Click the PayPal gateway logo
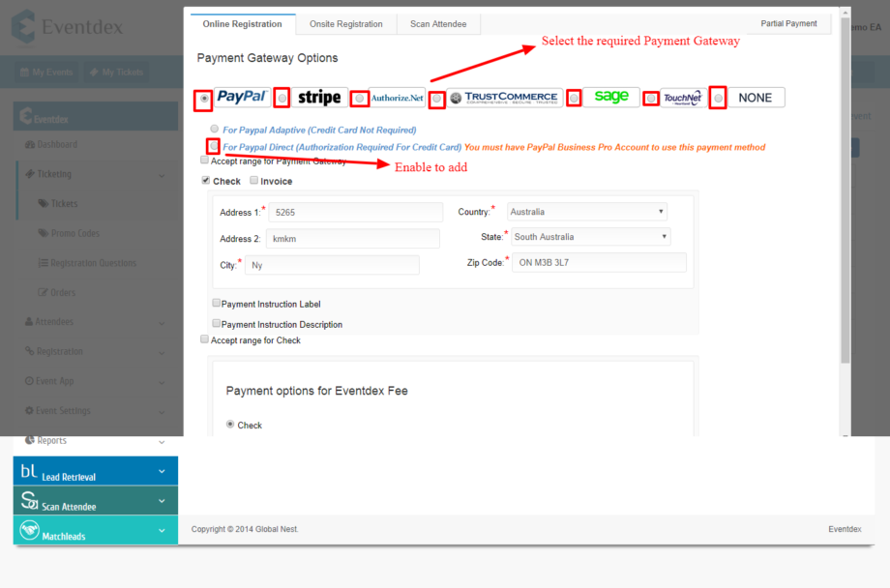 [242, 98]
